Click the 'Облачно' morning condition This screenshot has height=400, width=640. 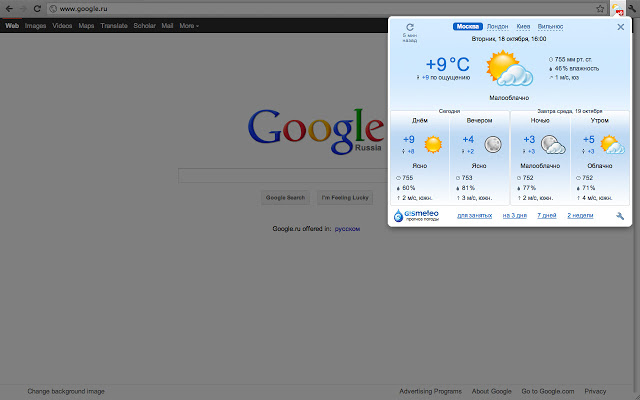coord(600,166)
